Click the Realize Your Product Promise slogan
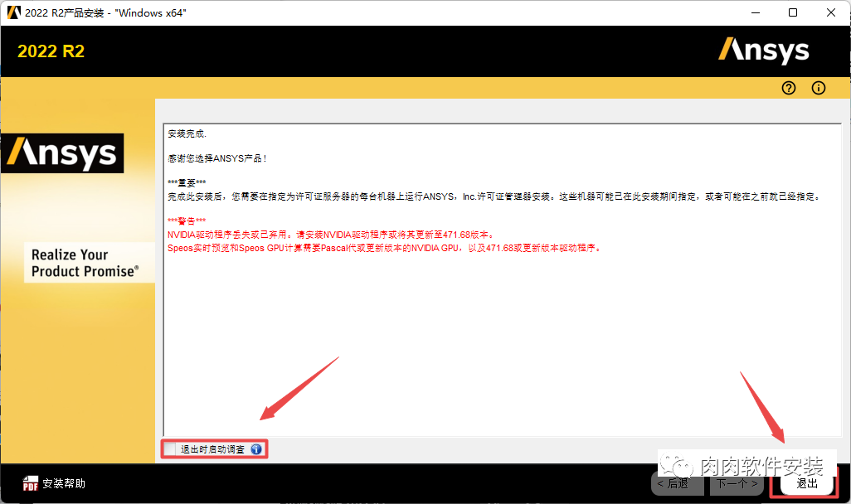The image size is (851, 504). pos(85,263)
